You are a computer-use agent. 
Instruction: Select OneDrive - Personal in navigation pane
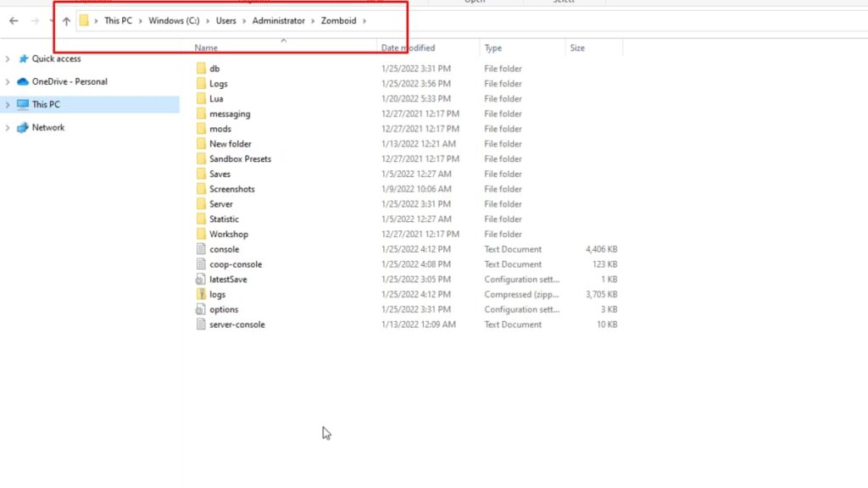click(70, 82)
